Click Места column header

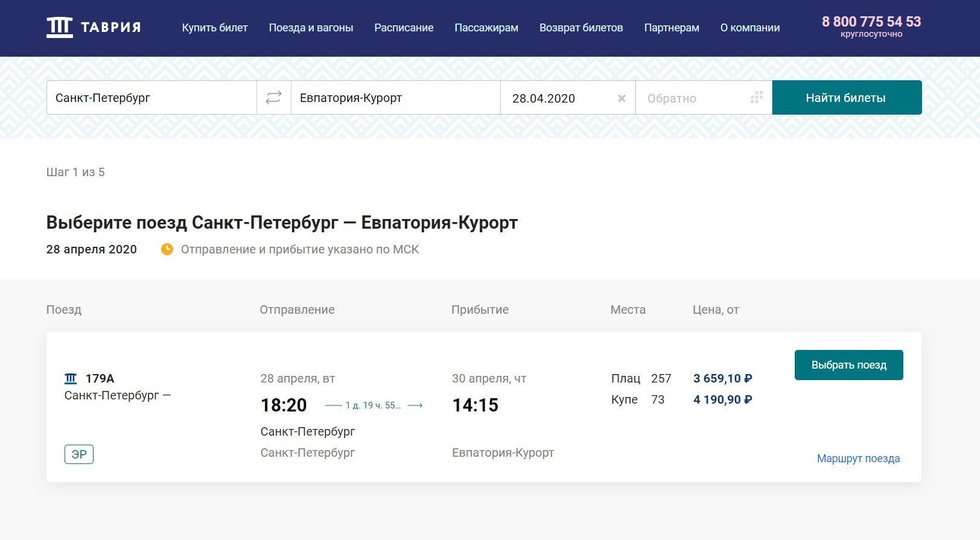(628, 310)
